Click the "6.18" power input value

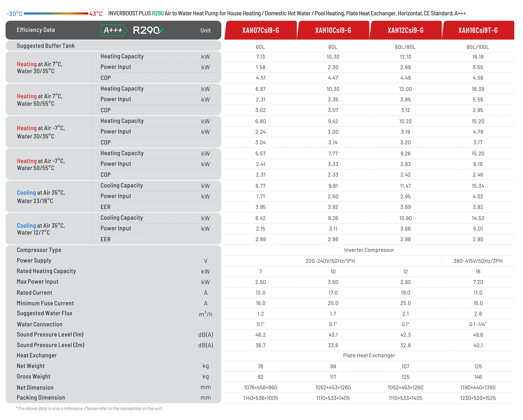coord(478,164)
